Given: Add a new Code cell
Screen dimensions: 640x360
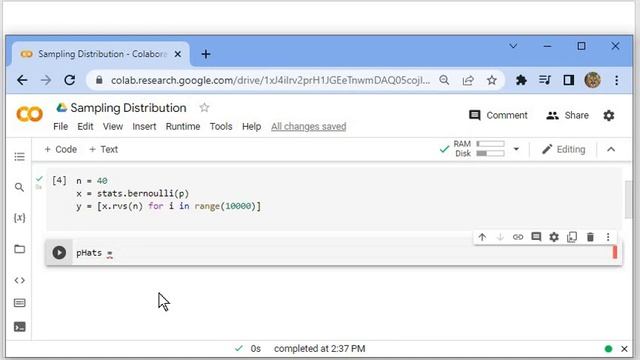Looking at the screenshot, I should click(x=60, y=149).
